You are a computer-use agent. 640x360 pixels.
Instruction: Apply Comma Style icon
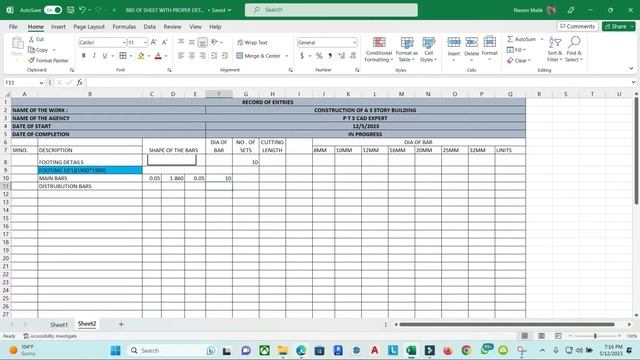point(330,56)
